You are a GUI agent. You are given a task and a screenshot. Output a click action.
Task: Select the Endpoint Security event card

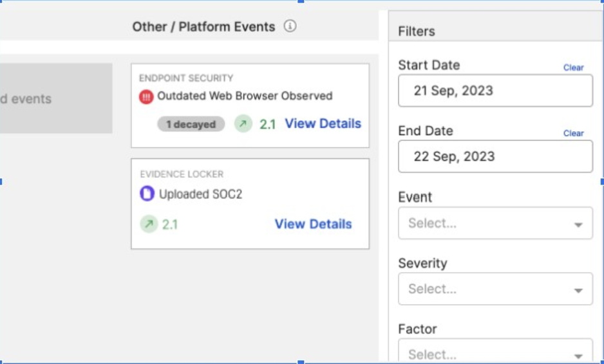click(x=250, y=105)
